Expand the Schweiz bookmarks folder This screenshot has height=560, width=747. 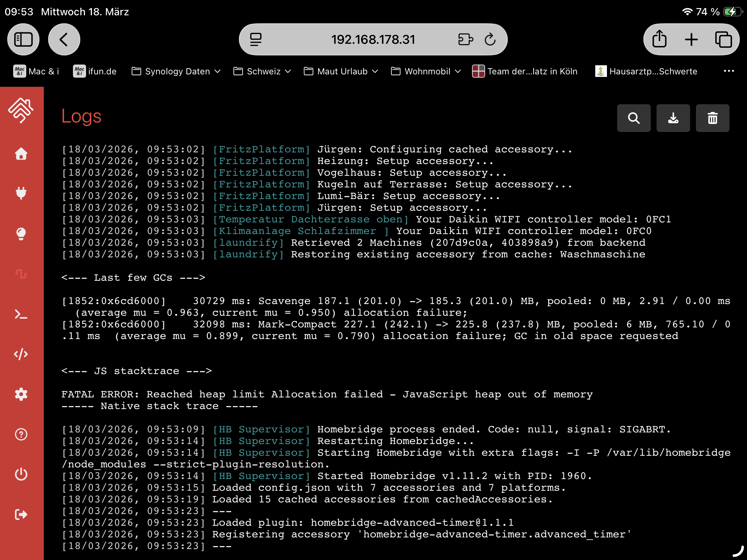coord(263,71)
